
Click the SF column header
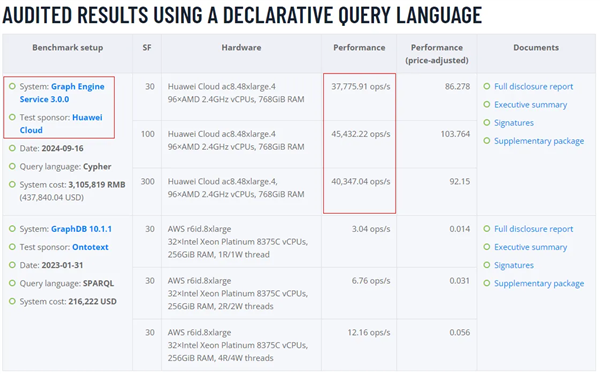pyautogui.click(x=147, y=47)
